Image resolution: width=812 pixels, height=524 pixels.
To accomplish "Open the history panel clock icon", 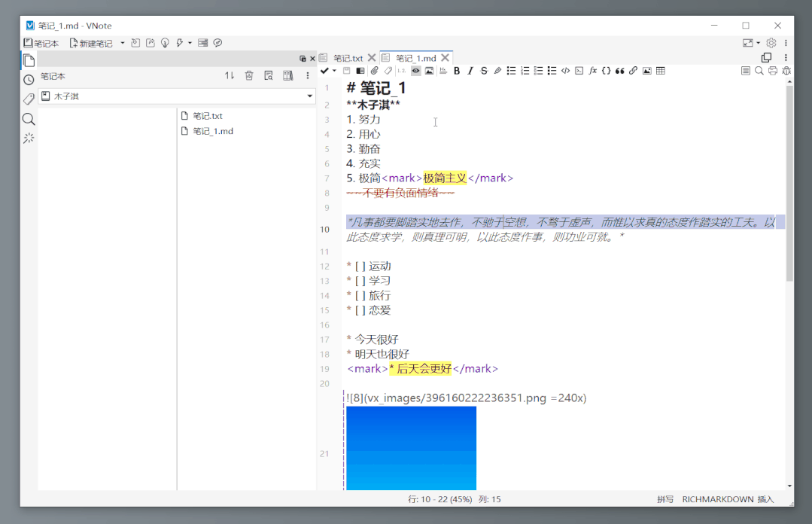I will (29, 80).
